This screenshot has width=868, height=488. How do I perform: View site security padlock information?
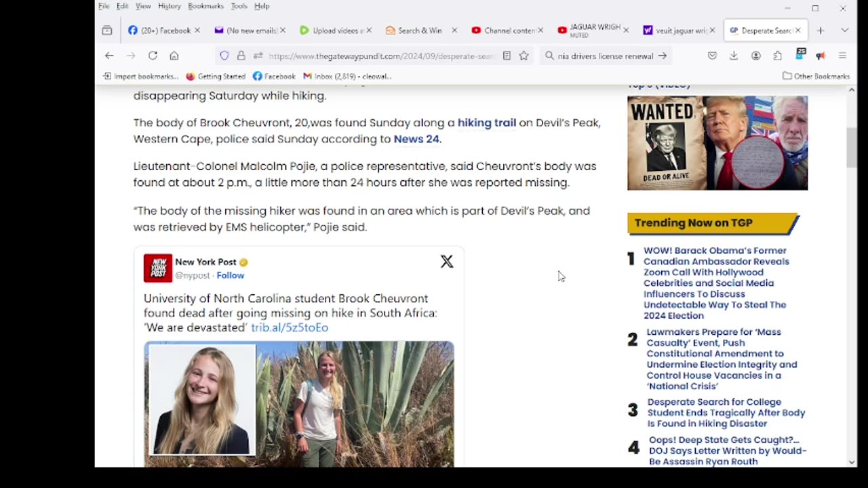click(241, 56)
